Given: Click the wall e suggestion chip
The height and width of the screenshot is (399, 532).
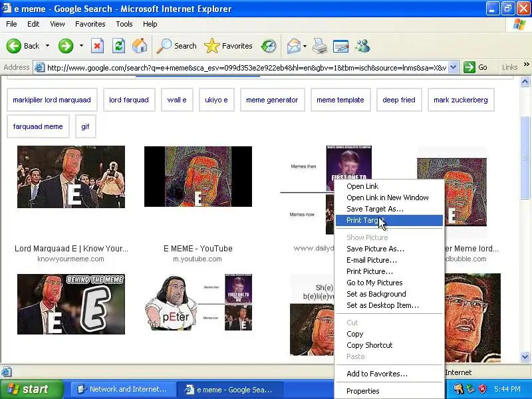Looking at the screenshot, I should tap(177, 100).
